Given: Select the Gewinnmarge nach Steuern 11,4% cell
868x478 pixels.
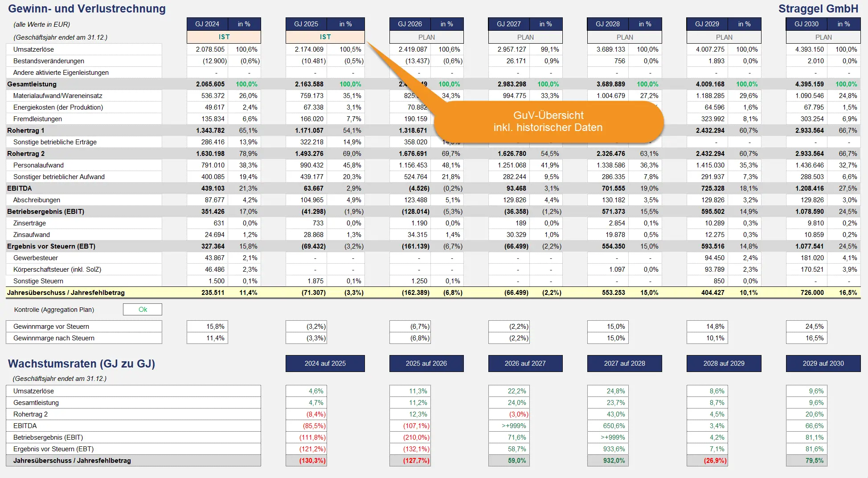Looking at the screenshot, I should 207,338.
